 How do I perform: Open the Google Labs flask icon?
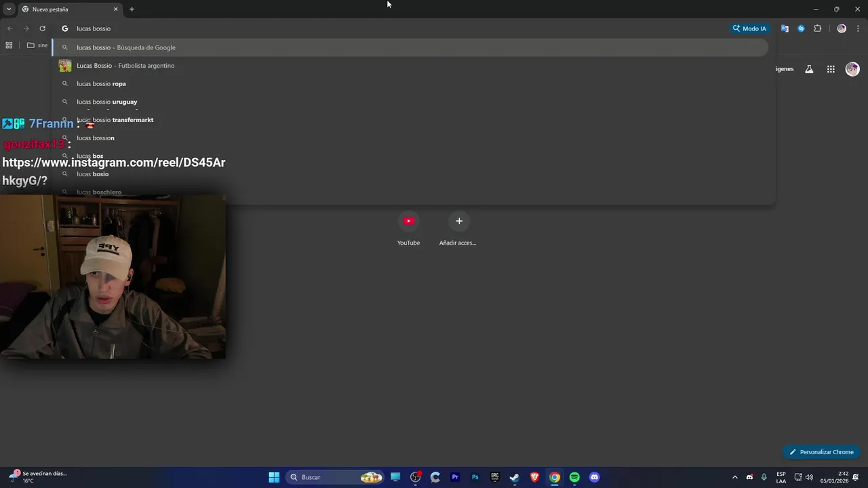point(809,69)
